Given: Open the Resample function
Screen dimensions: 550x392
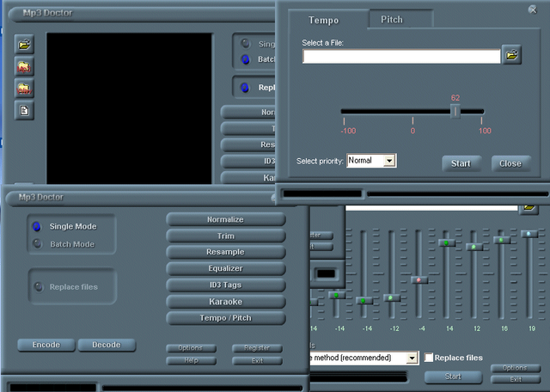Looking at the screenshot, I should (225, 252).
